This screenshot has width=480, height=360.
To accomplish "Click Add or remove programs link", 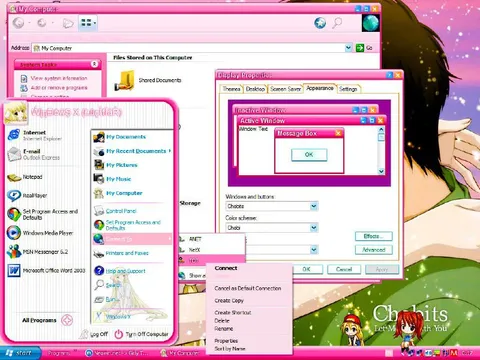I will point(59,88).
